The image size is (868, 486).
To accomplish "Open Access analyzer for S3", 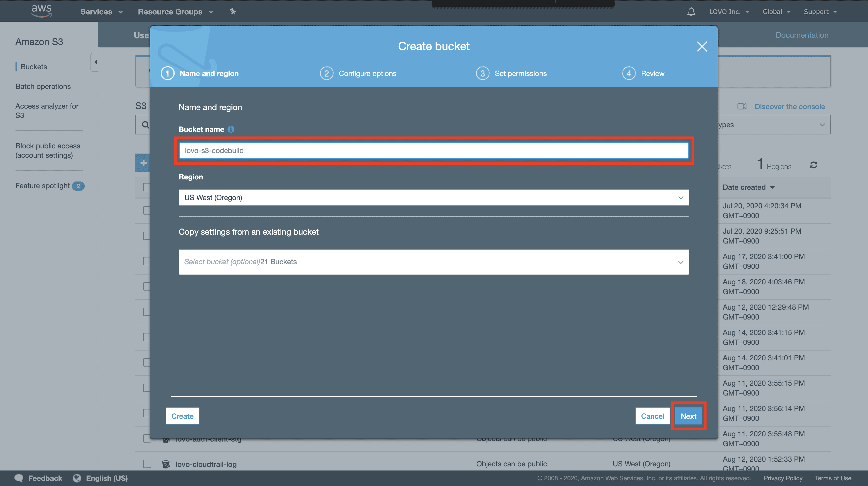I will [47, 111].
